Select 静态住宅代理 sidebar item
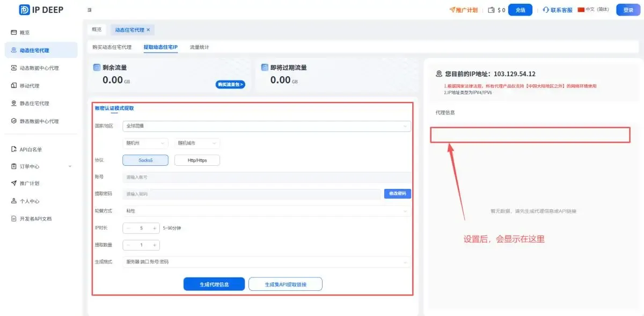Viewport: 644px width, 316px height. [33, 103]
